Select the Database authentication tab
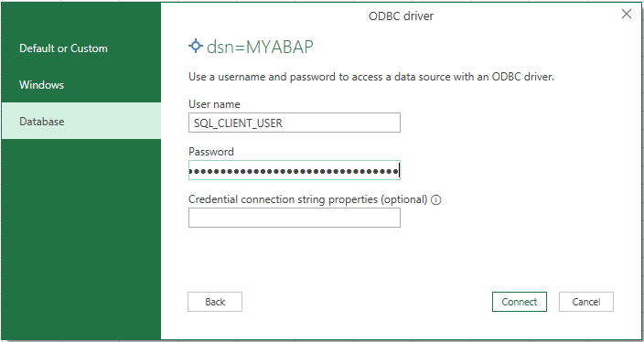This screenshot has height=342, width=644. tap(80, 121)
